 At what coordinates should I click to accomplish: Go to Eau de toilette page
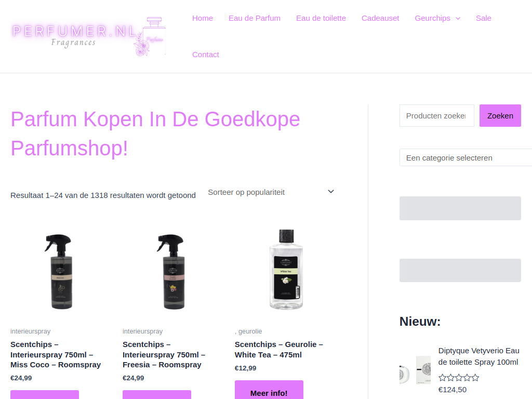pyautogui.click(x=321, y=18)
